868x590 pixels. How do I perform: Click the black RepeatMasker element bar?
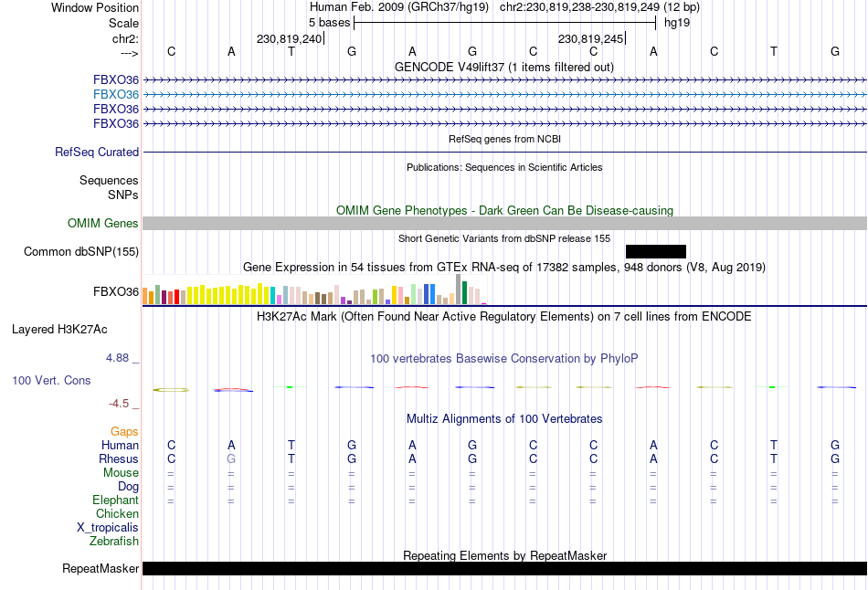coord(504,568)
